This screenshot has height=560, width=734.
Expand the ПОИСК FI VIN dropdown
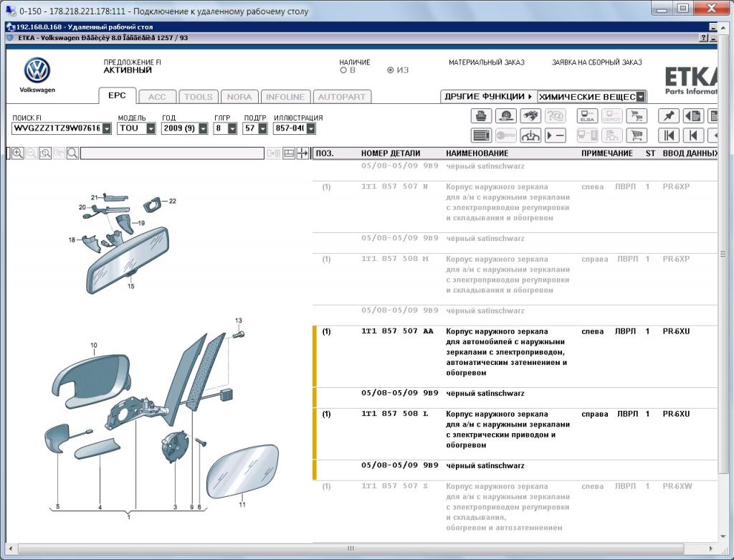click(x=107, y=128)
